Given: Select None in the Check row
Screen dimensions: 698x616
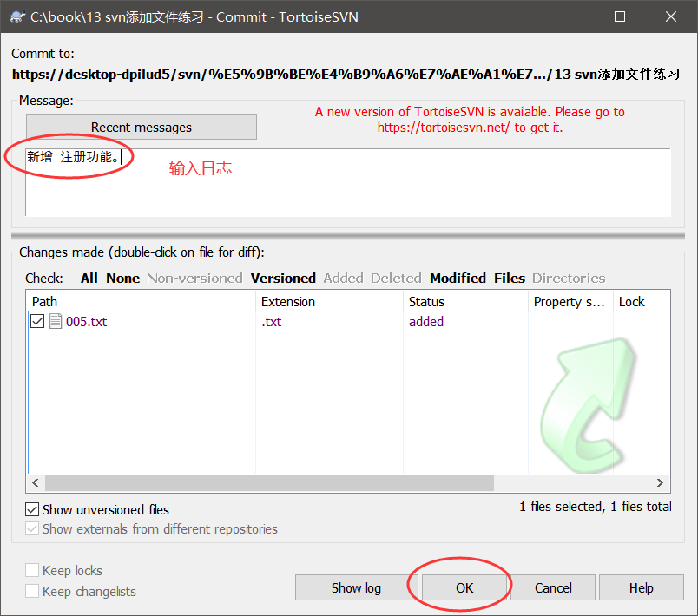Looking at the screenshot, I should (x=123, y=278).
